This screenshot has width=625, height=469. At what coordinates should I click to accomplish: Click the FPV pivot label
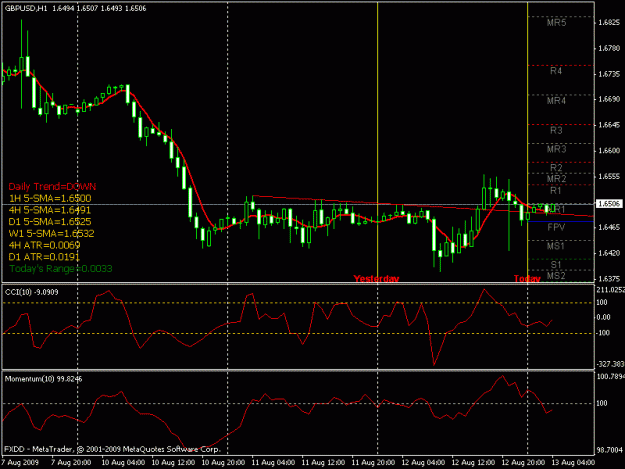coord(556,228)
